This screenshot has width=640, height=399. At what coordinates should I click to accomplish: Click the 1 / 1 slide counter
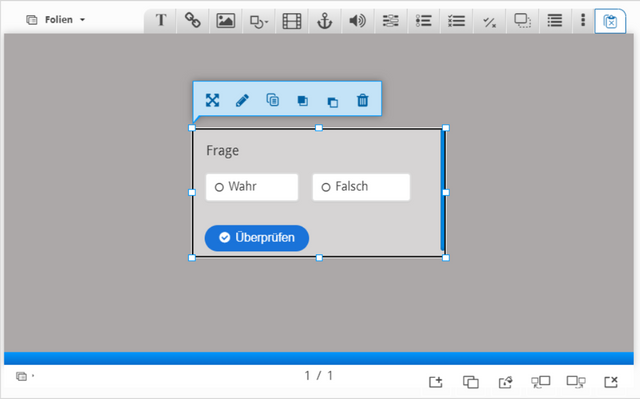pyautogui.click(x=319, y=375)
